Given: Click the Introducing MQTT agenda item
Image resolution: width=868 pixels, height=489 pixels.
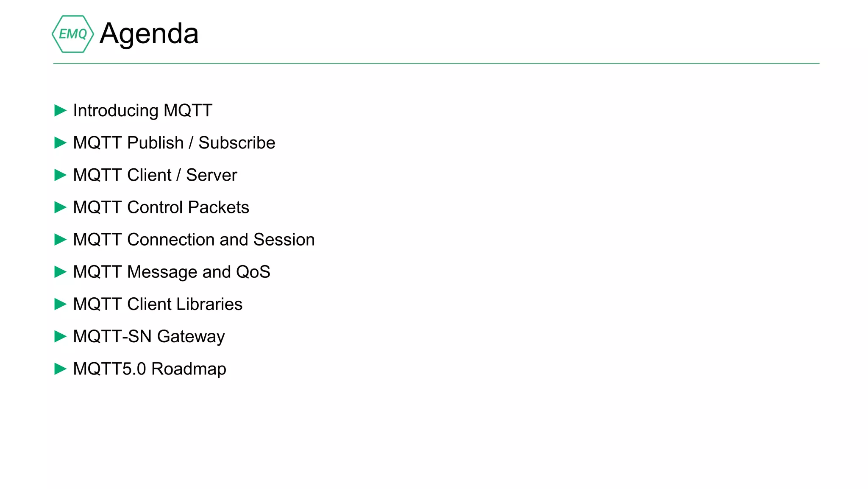Looking at the screenshot, I should pyautogui.click(x=142, y=111).
